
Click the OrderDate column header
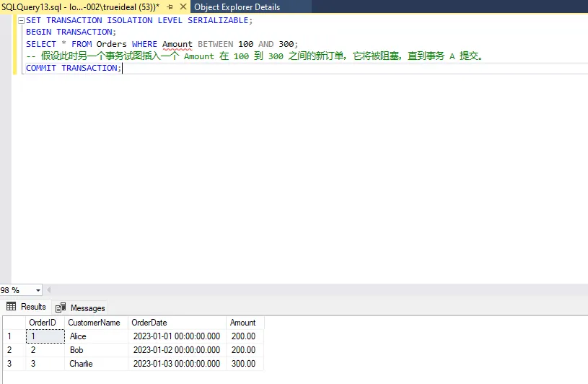click(149, 323)
